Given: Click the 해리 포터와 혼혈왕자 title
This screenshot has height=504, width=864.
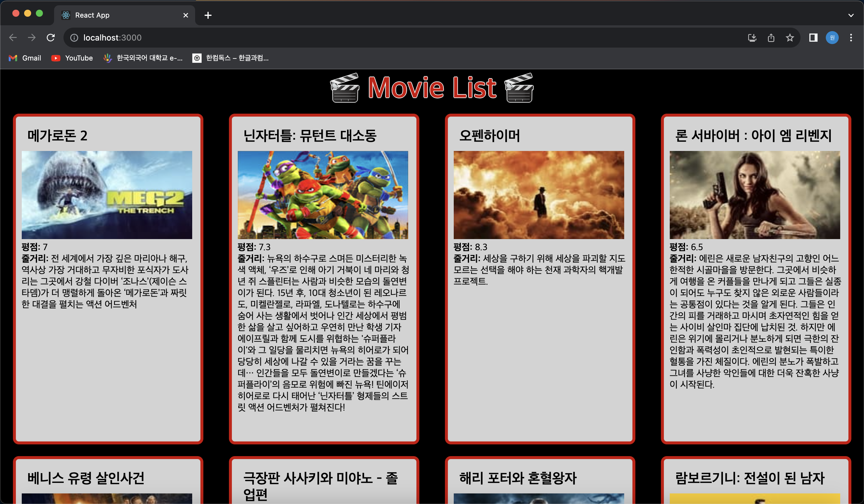Looking at the screenshot, I should click(x=518, y=478).
